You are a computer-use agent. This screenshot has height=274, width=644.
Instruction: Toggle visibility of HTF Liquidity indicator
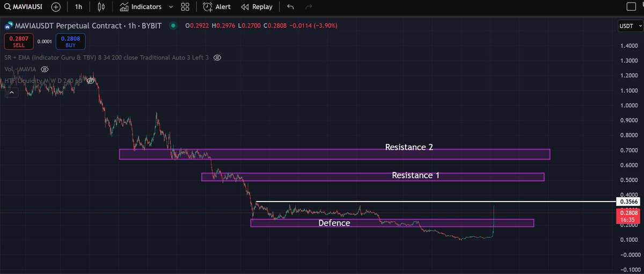pyautogui.click(x=91, y=81)
